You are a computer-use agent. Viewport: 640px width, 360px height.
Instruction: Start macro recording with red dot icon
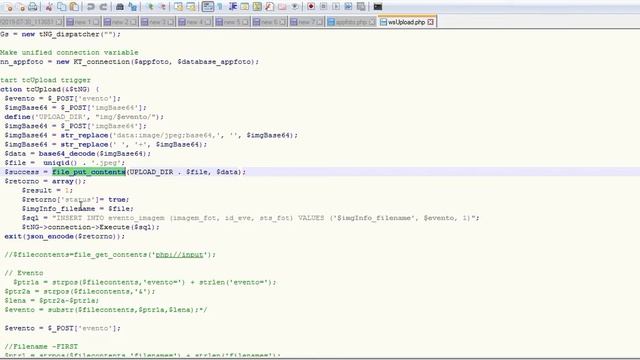(311, 7)
